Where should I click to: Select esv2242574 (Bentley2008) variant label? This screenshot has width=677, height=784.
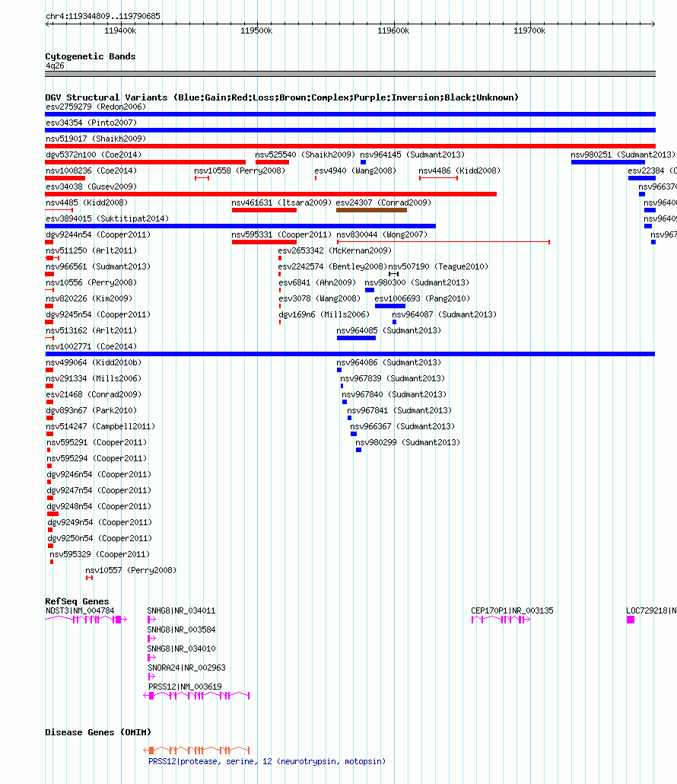pos(332,266)
